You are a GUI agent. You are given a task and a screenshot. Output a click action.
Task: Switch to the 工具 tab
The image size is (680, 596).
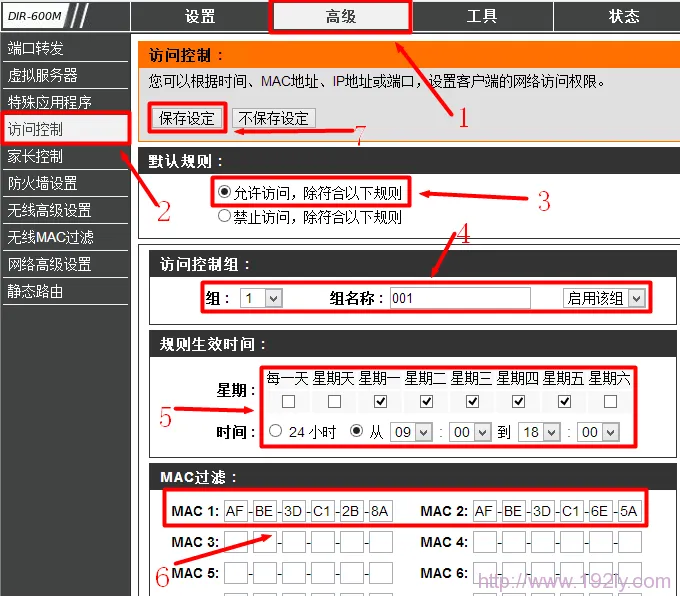[482, 16]
